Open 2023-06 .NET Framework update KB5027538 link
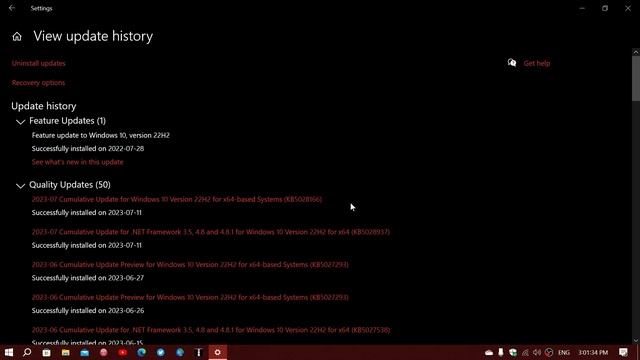 point(211,330)
